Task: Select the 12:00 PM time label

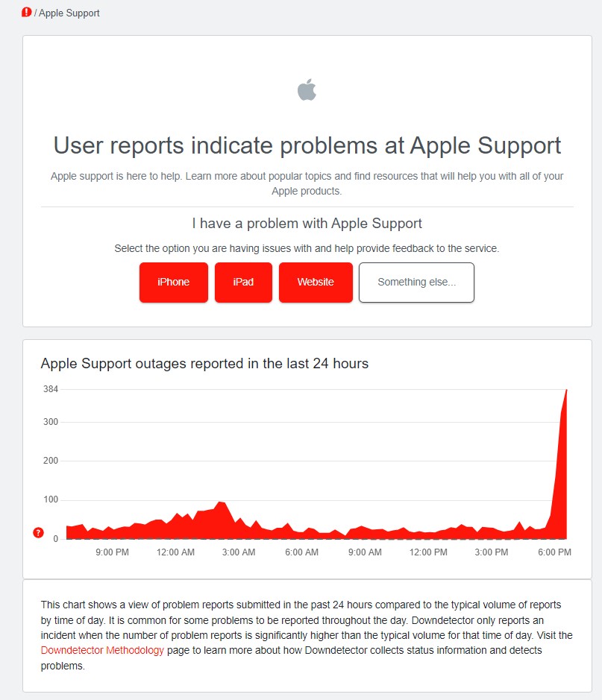Action: click(x=429, y=552)
